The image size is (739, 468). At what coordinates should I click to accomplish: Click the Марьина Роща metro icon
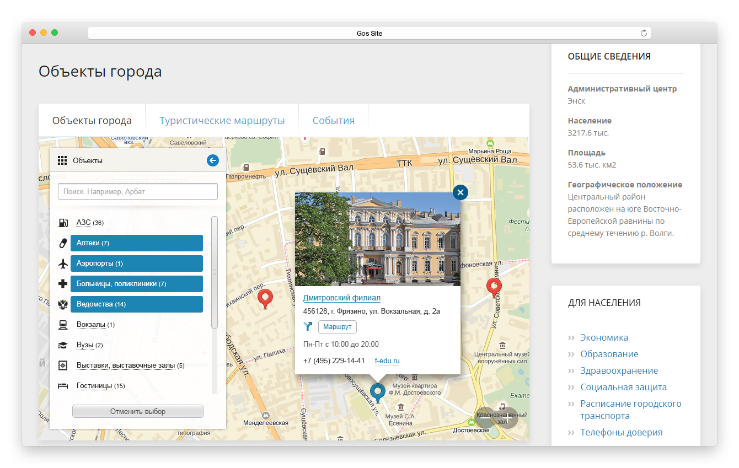tap(490, 143)
